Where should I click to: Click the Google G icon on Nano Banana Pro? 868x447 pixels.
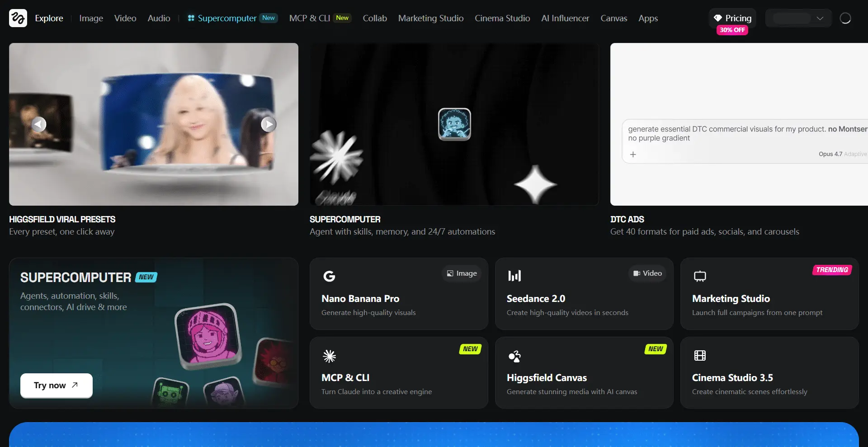click(x=329, y=276)
